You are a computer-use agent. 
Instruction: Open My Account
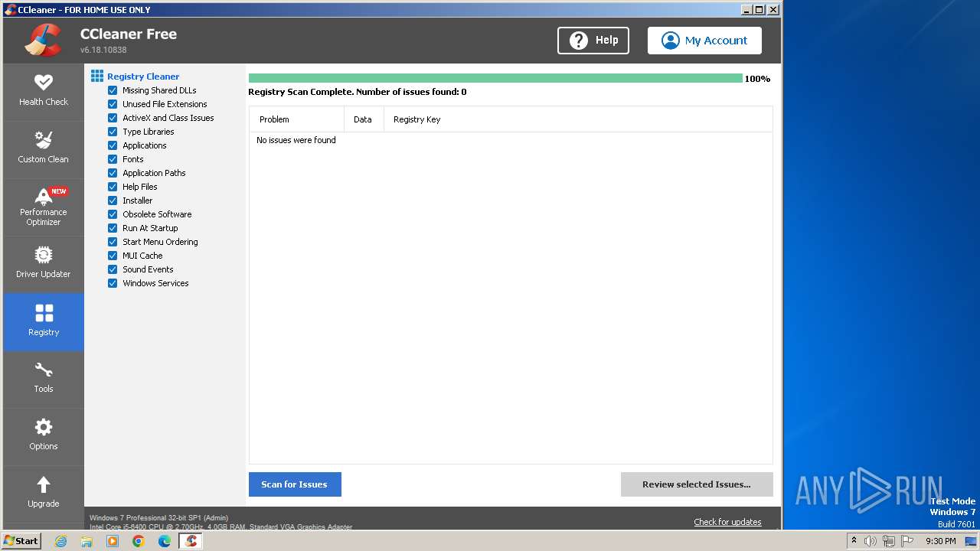click(x=704, y=41)
